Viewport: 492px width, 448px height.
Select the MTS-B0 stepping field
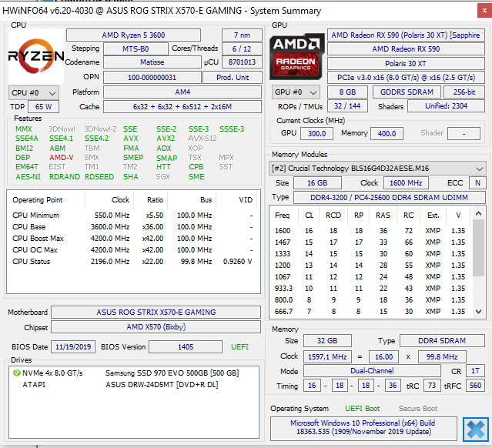(136, 49)
